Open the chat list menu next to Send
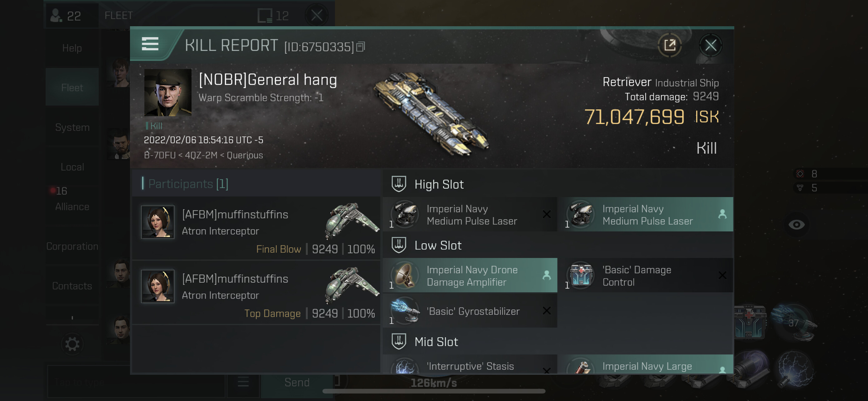The height and width of the screenshot is (401, 868). click(x=243, y=382)
